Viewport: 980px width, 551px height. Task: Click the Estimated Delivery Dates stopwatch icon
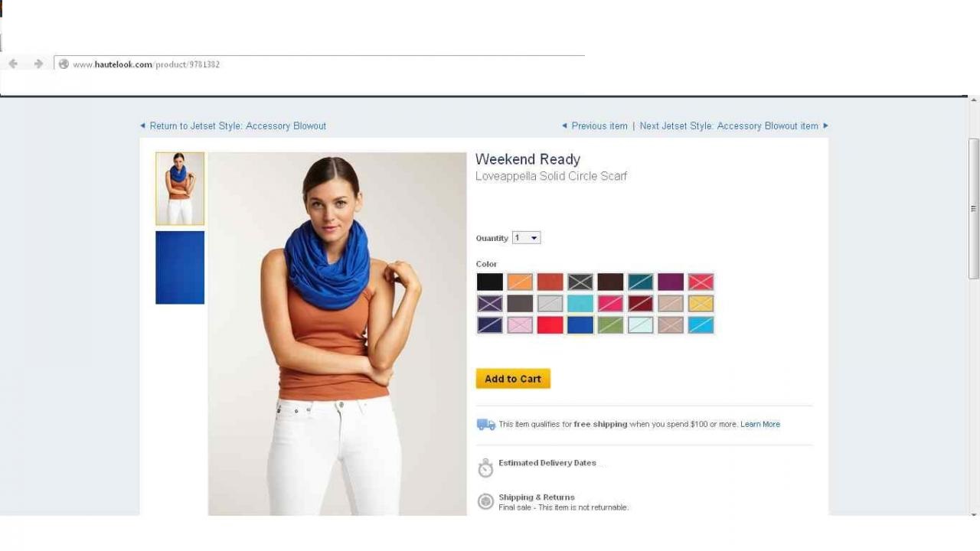coord(485,468)
